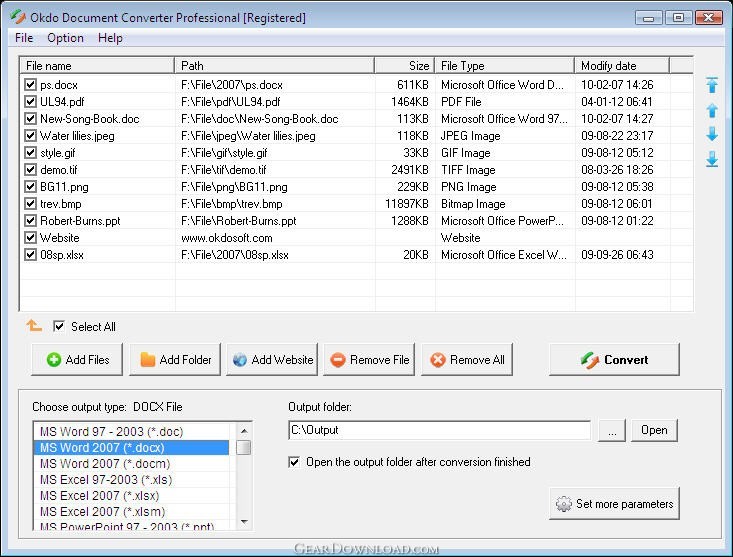The image size is (733, 557).
Task: Disable opening output folder after conversion
Action: pyautogui.click(x=294, y=462)
